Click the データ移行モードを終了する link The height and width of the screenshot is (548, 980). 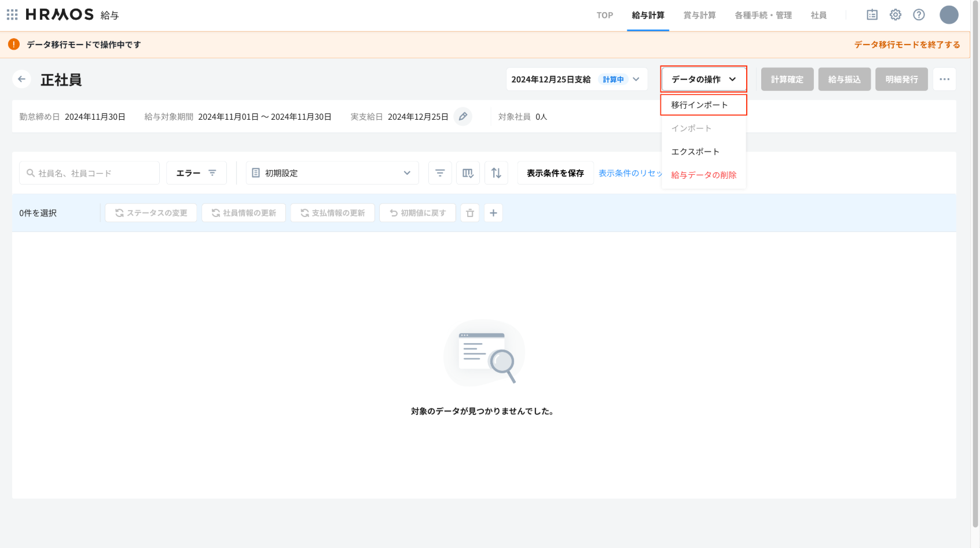906,45
